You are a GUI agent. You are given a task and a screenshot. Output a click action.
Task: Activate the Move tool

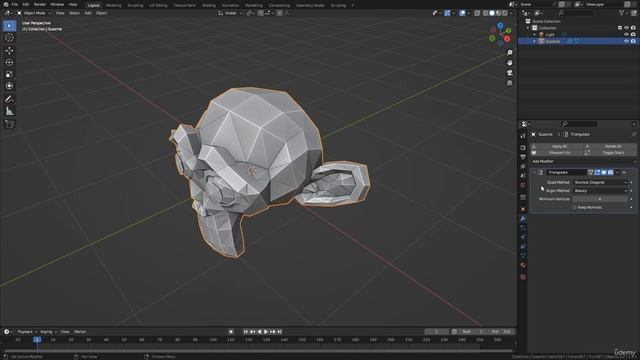coord(9,51)
